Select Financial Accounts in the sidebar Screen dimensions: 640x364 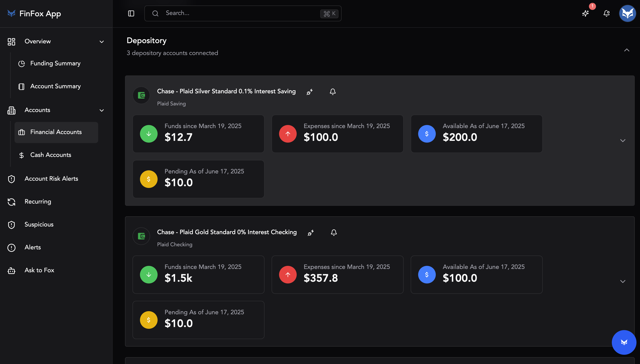point(56,132)
